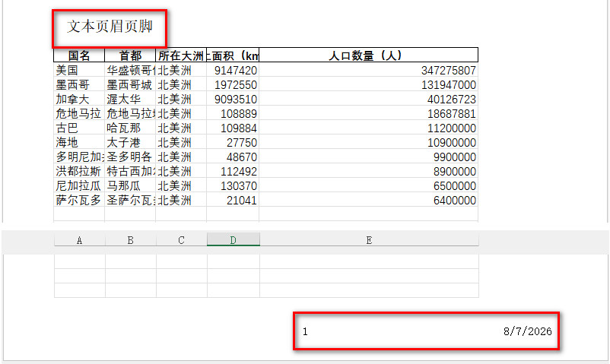Screen dimensions: 610x364
Task: Click the footer date 8/7/2026
Action: coord(528,331)
